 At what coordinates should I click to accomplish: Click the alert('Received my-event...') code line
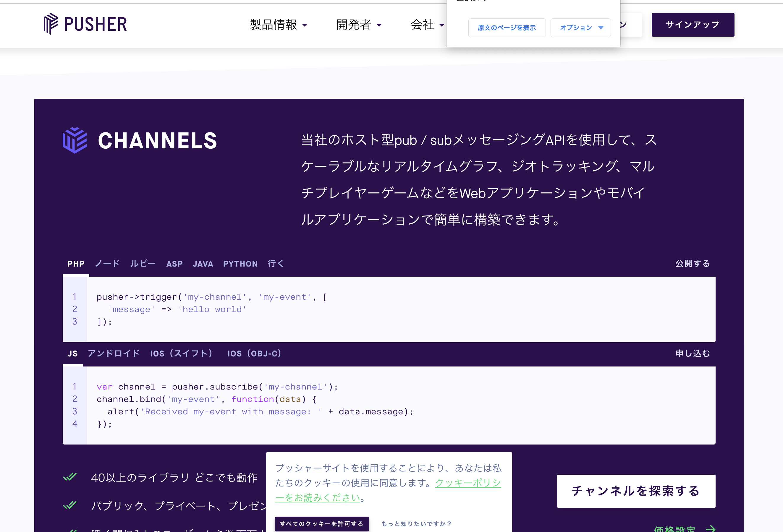coord(261,412)
